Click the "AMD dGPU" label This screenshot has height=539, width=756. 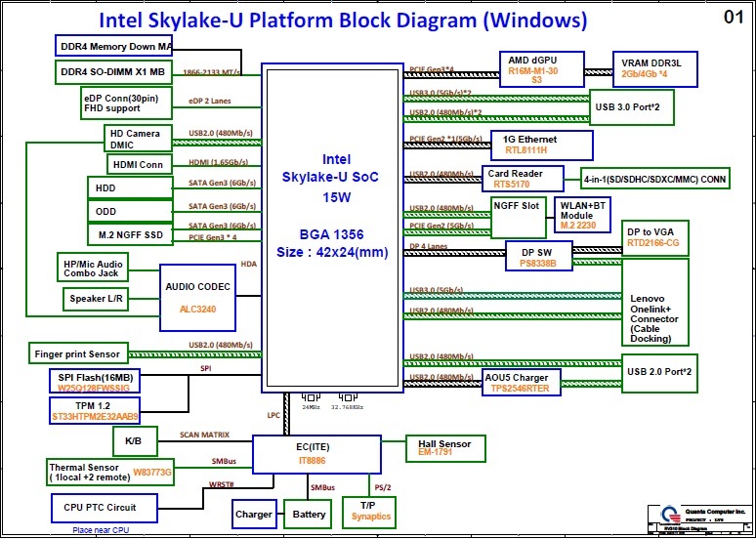point(532,61)
